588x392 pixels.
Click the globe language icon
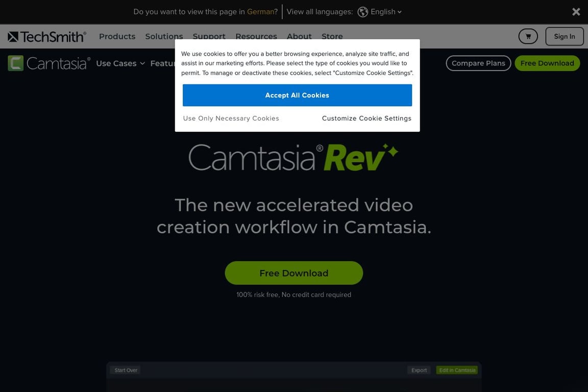pyautogui.click(x=362, y=12)
